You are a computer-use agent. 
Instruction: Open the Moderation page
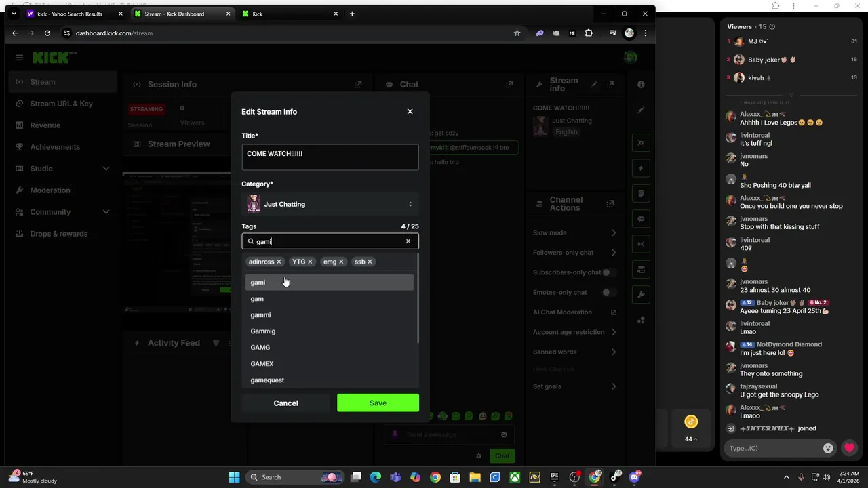(63, 190)
